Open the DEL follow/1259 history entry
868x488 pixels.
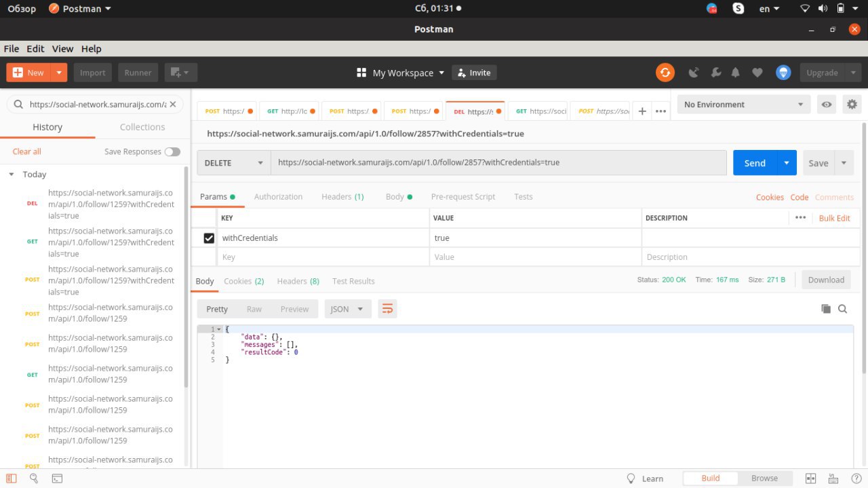coord(95,204)
